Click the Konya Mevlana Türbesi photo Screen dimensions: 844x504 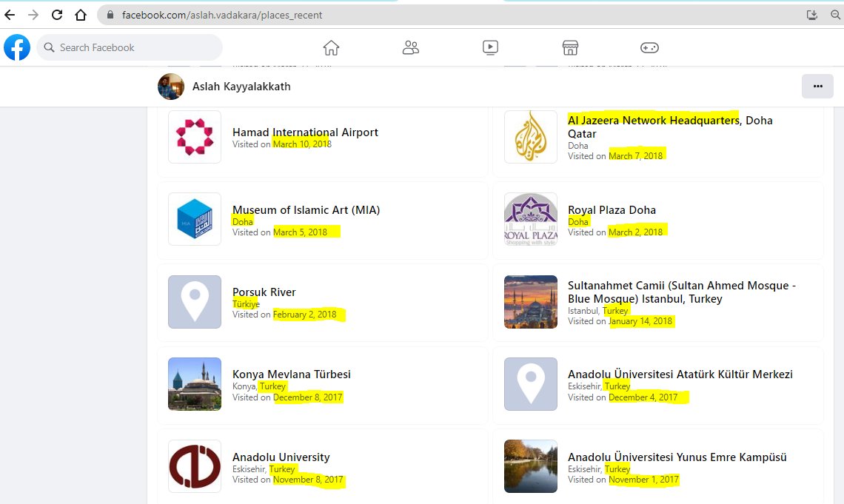195,384
